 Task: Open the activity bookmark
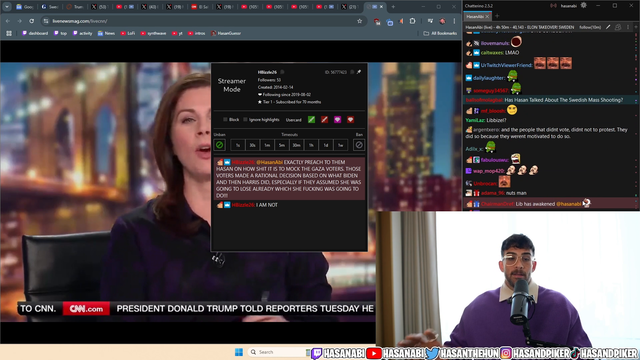pyautogui.click(x=82, y=33)
